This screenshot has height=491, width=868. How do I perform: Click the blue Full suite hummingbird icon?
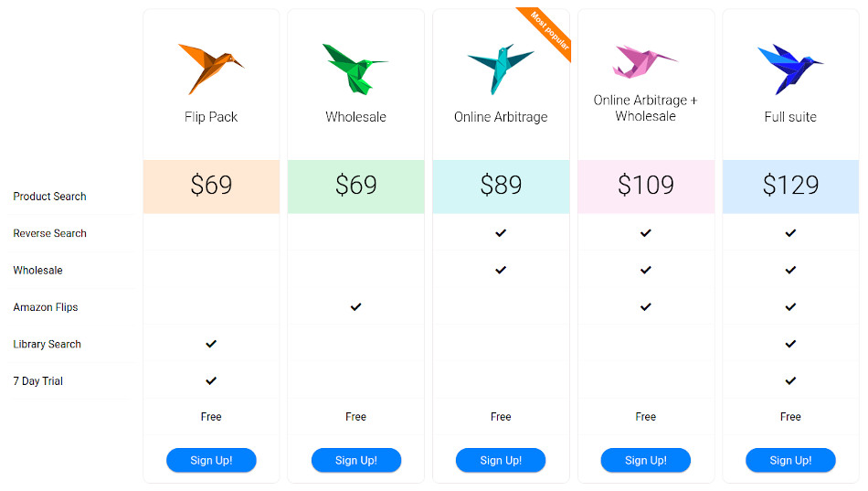tap(790, 69)
